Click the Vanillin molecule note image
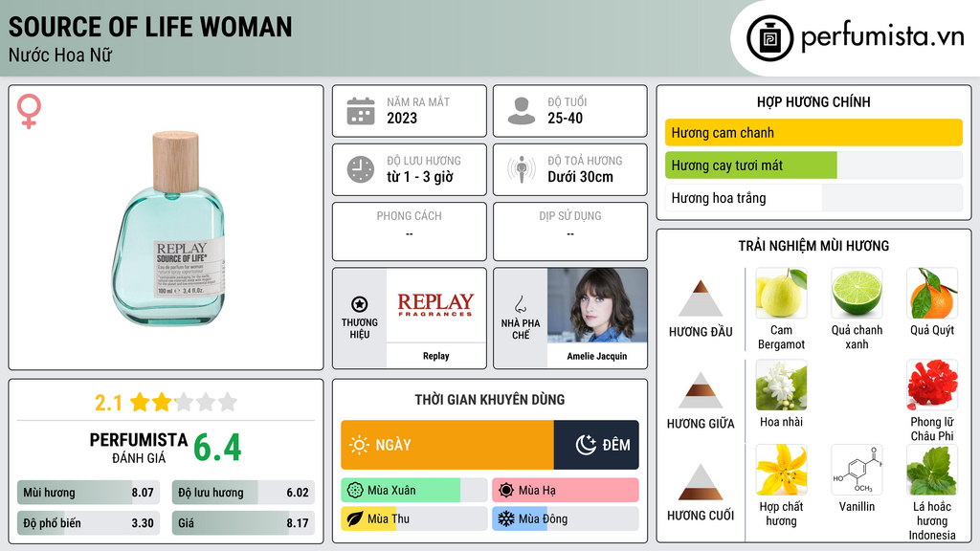980x551 pixels. click(857, 470)
